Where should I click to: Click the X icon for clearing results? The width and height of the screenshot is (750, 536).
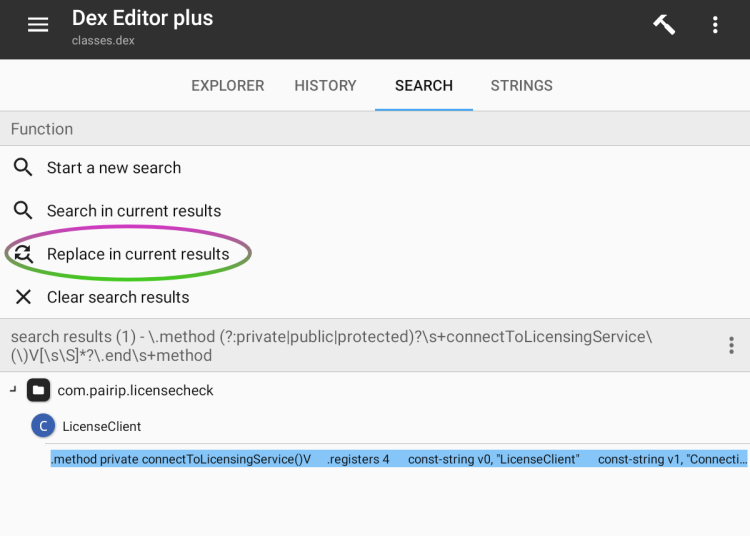[23, 297]
